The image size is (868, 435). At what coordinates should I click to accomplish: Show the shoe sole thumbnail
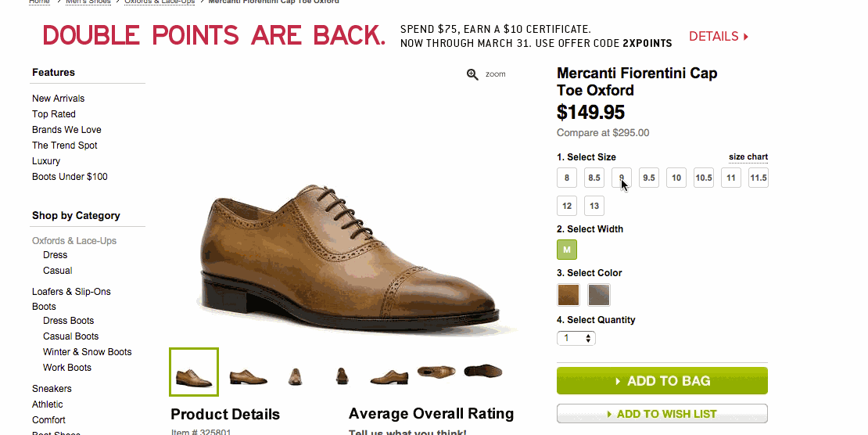click(482, 371)
